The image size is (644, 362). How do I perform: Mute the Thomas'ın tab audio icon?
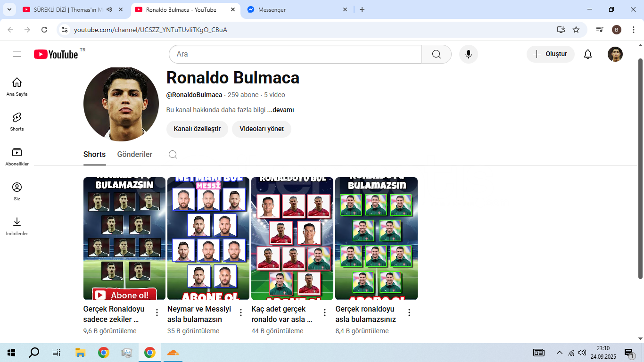(109, 9)
